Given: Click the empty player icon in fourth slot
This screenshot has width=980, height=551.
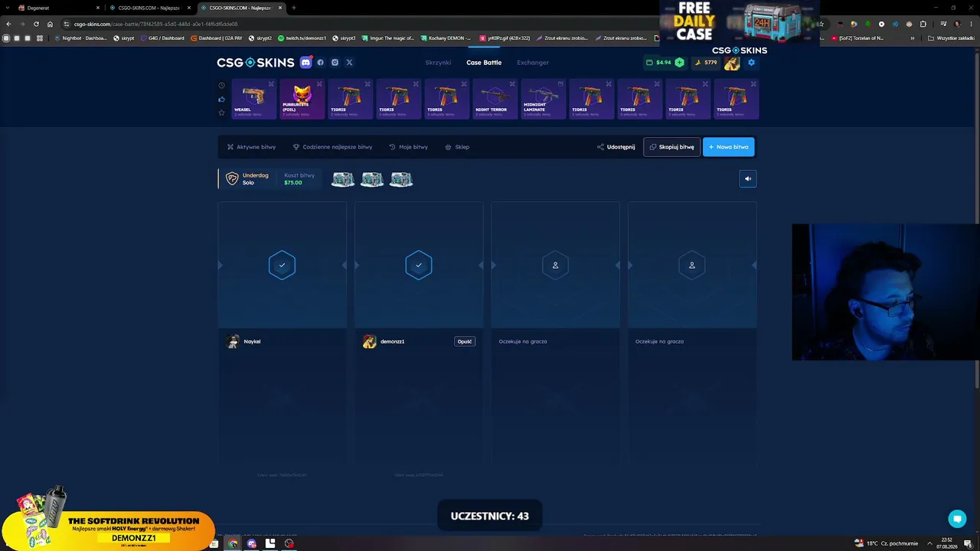Looking at the screenshot, I should tap(692, 265).
